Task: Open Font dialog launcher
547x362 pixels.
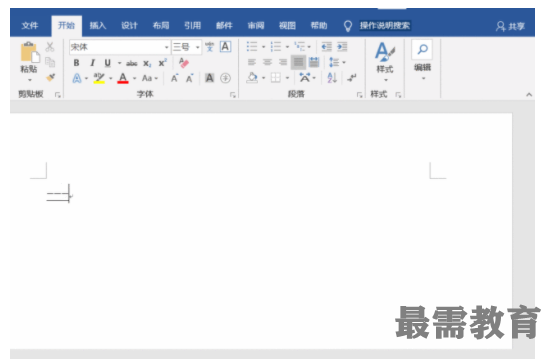Action: tap(233, 95)
